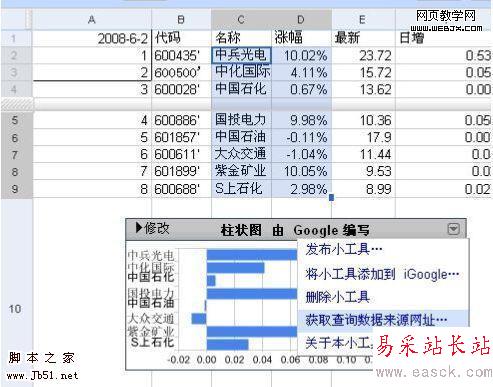
Task: Select column E header
Action: 363,20
